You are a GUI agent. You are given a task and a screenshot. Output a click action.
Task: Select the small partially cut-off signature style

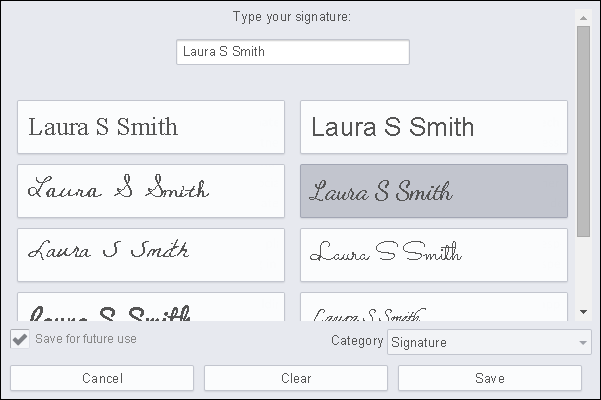(433, 308)
